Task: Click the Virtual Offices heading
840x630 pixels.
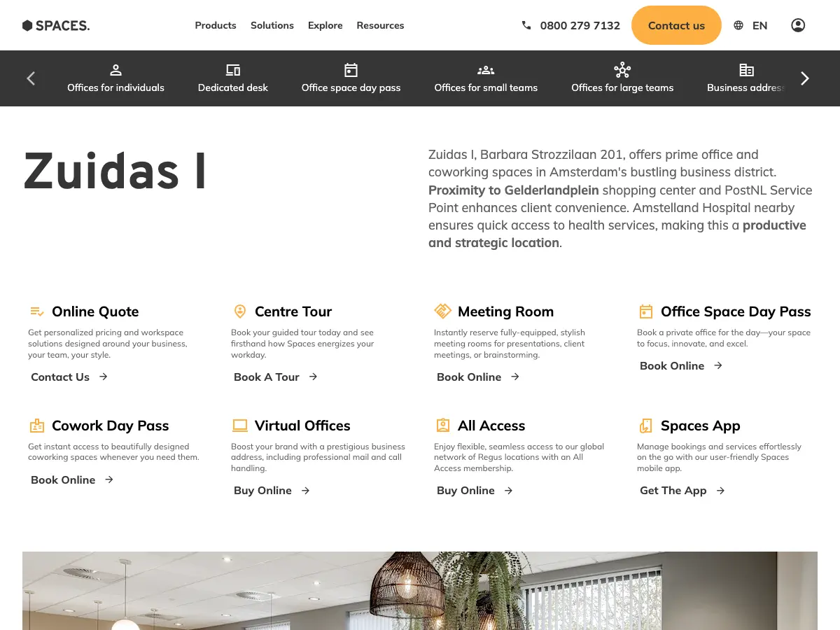Action: (302, 426)
